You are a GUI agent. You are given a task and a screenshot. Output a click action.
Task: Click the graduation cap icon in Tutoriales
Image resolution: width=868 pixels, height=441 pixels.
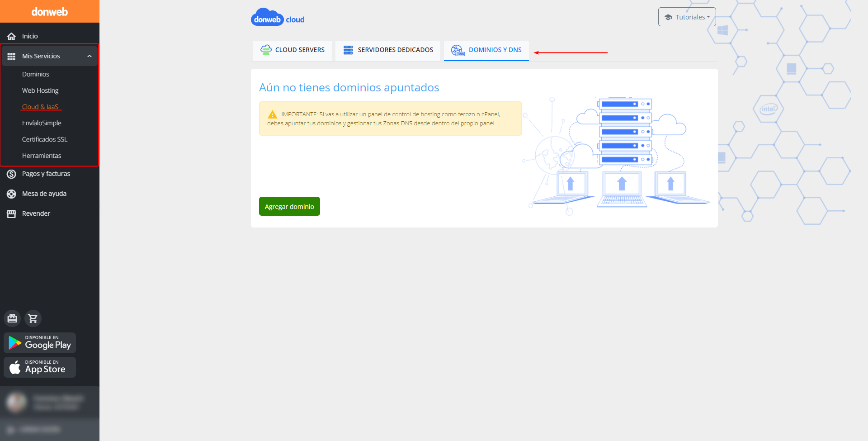pyautogui.click(x=668, y=17)
